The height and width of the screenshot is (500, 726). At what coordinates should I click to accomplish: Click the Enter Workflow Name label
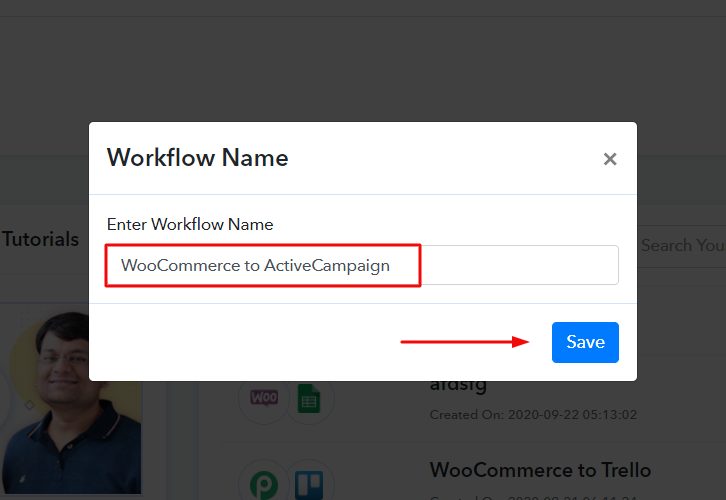190,225
